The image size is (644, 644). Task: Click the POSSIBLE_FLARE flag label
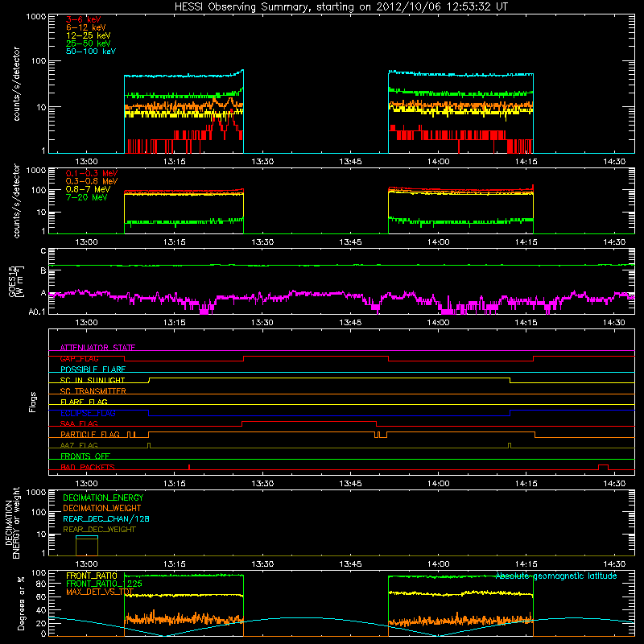point(93,369)
